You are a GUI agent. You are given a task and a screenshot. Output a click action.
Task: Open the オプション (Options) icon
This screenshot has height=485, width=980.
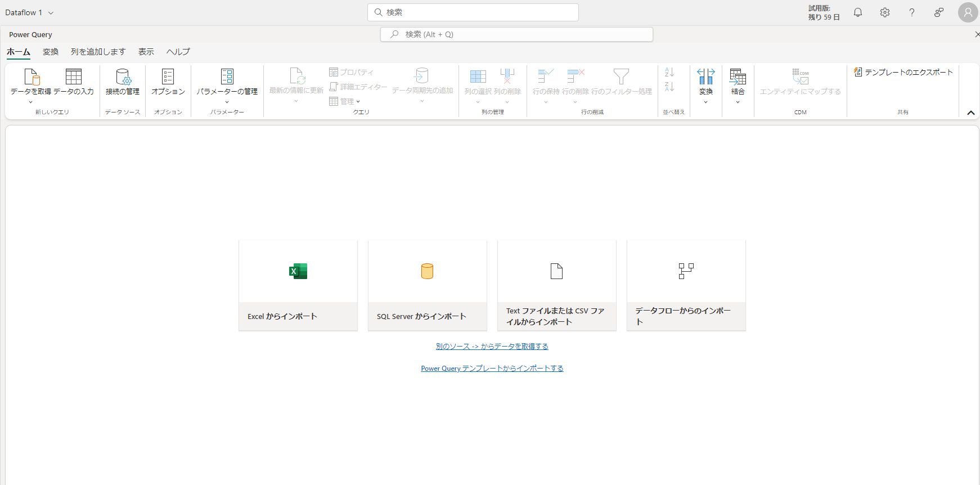[168, 77]
